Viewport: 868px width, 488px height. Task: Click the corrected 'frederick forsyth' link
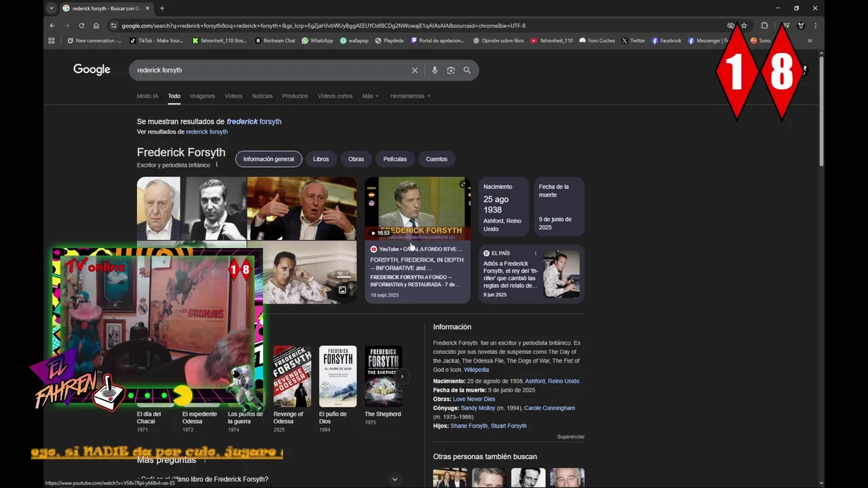tap(254, 121)
